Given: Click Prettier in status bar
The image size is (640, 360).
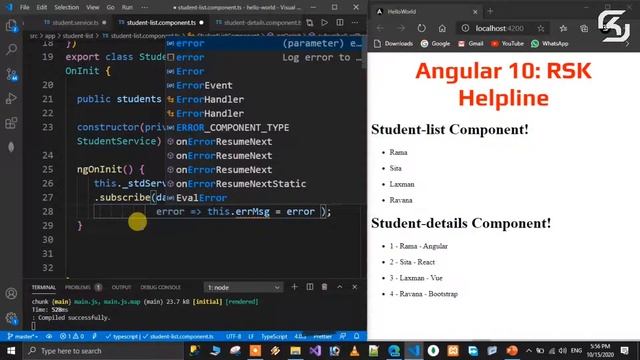Looking at the screenshot, I should coord(322,336).
